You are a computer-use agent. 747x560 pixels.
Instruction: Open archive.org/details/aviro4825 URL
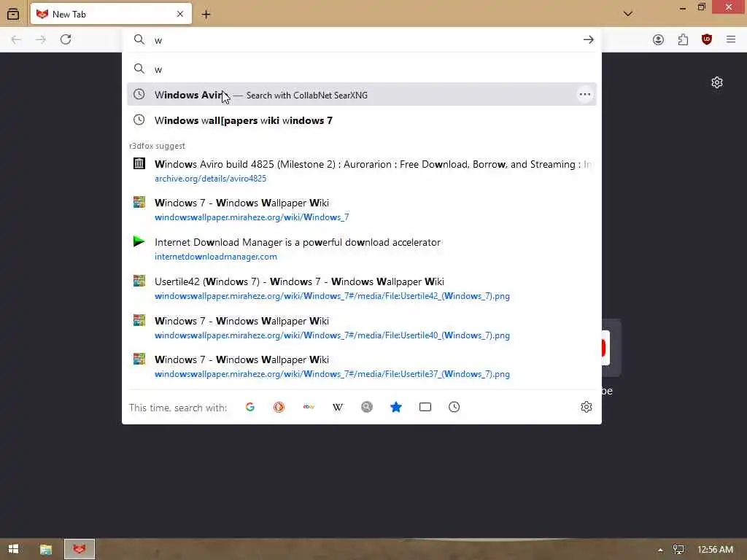click(211, 179)
